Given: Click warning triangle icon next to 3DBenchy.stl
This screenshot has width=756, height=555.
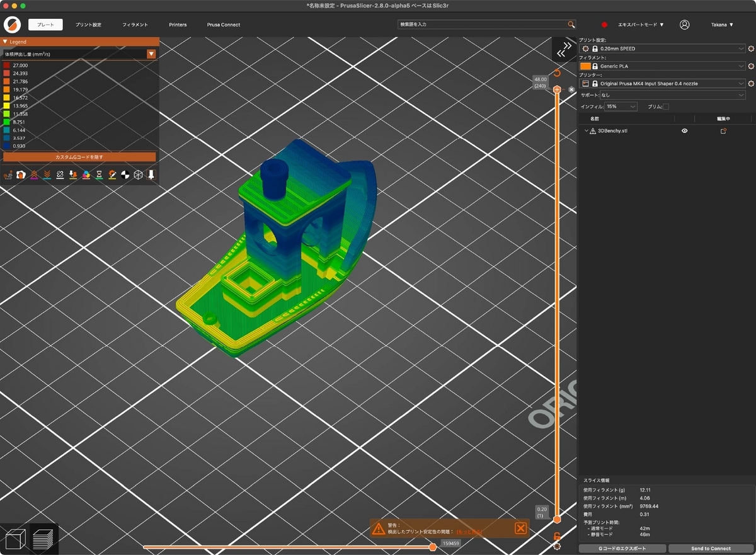Looking at the screenshot, I should tap(593, 131).
